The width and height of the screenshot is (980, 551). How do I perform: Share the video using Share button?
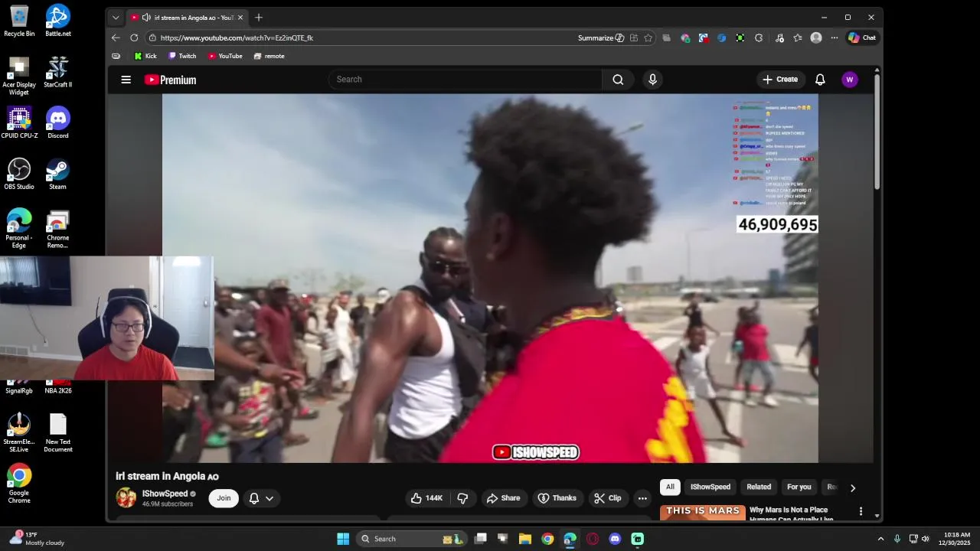pyautogui.click(x=503, y=498)
